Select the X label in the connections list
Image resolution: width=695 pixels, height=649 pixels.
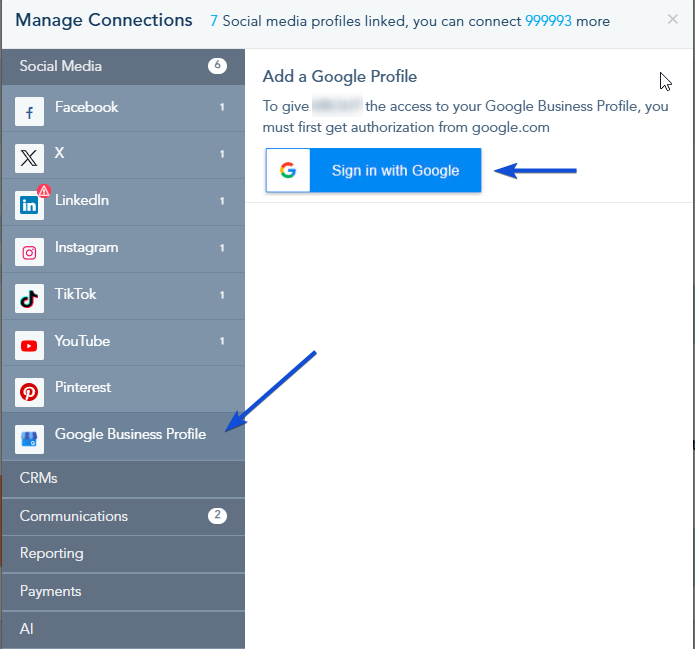(x=59, y=153)
